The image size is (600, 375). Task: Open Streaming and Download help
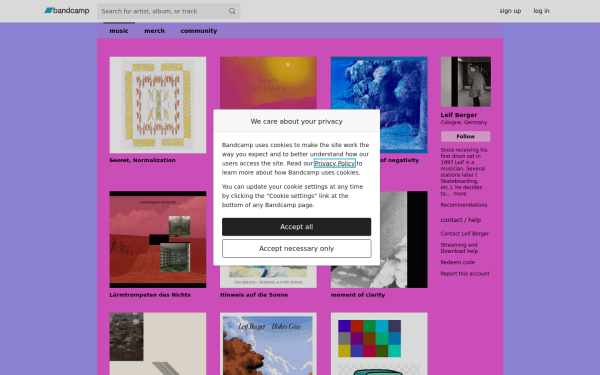(459, 248)
